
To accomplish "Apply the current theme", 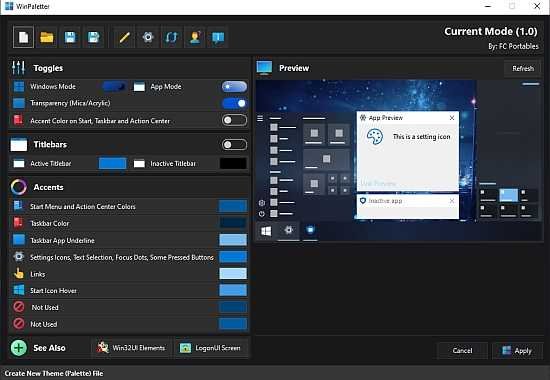I will pos(517,350).
